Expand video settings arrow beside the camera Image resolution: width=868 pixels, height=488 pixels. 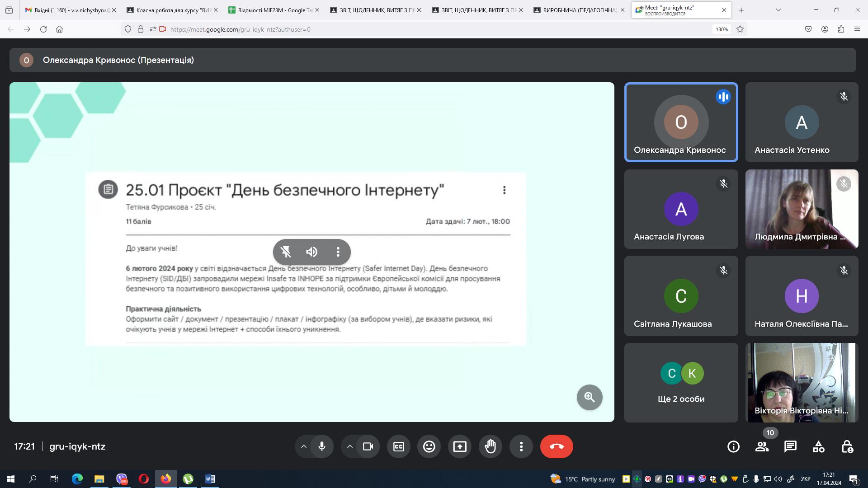pyautogui.click(x=350, y=446)
